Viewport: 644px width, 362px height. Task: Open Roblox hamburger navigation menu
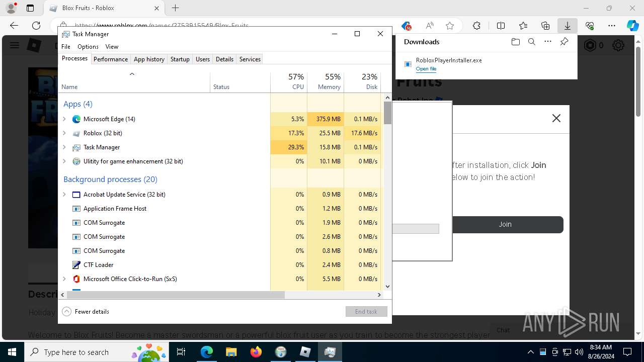[x=15, y=46]
